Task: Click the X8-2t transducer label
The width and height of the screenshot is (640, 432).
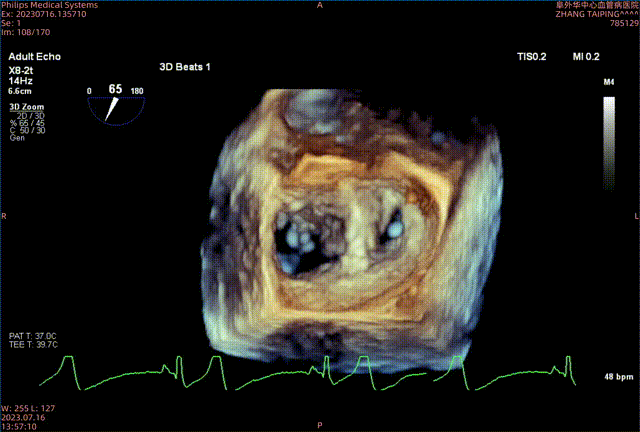Action: (x=23, y=68)
